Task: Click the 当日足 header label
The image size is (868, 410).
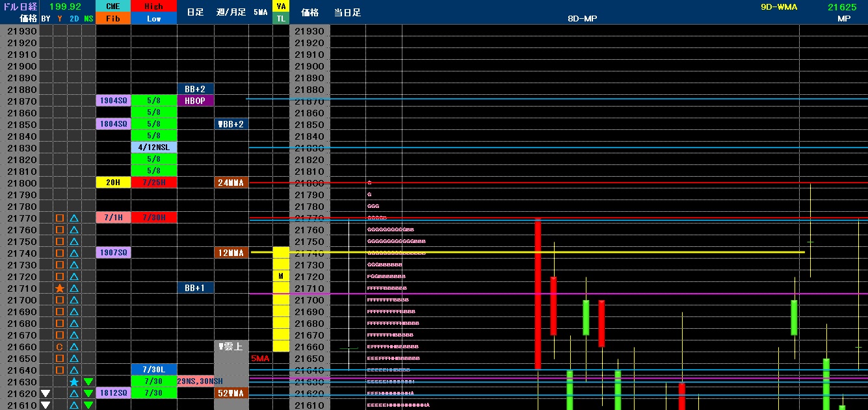Action: (348, 12)
